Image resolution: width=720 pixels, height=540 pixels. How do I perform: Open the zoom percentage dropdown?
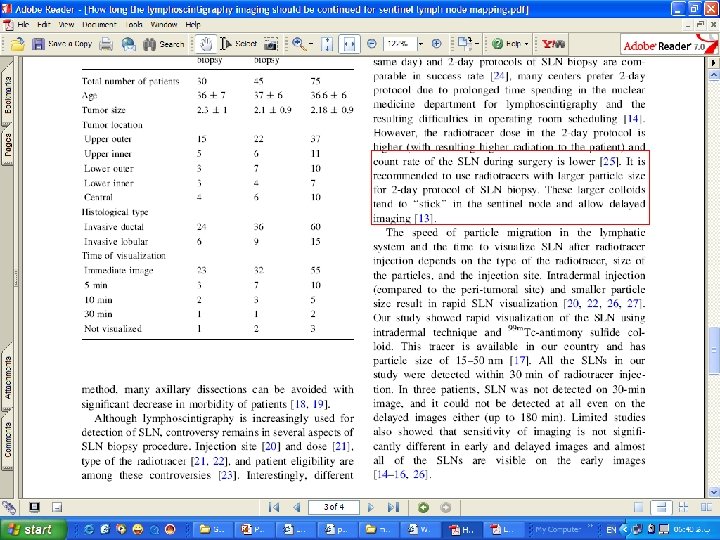[x=420, y=44]
